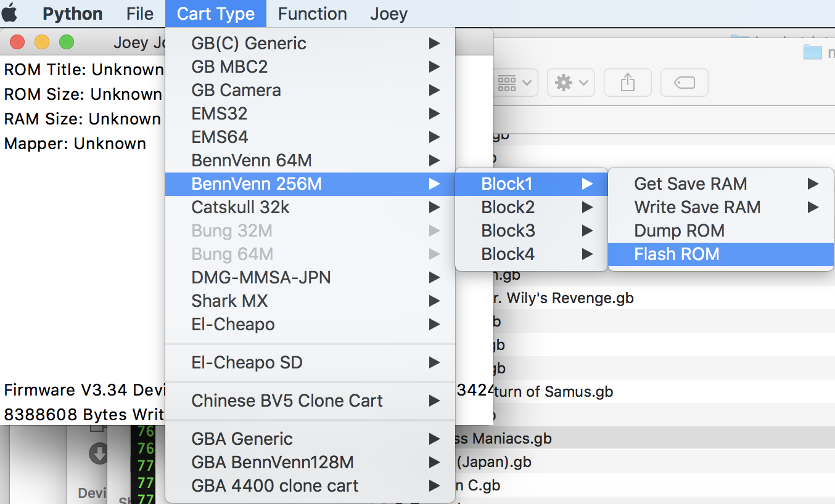This screenshot has width=835, height=504.
Task: Click the yellow minimize button on Joey window
Action: [42, 43]
